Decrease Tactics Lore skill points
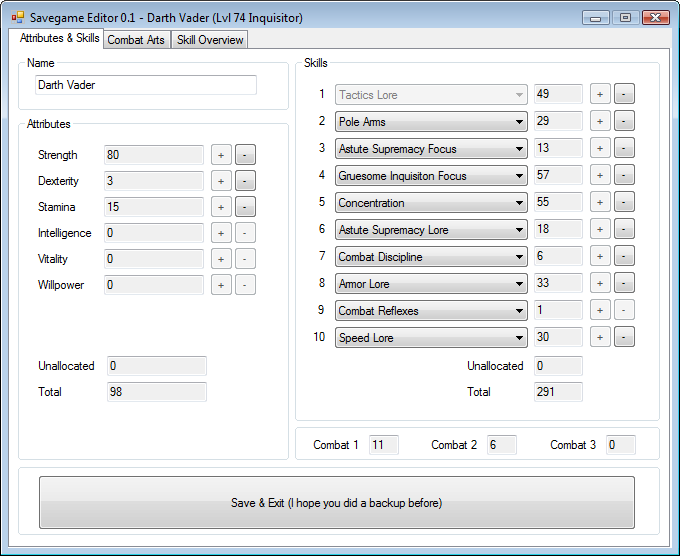This screenshot has height=556, width=680. tap(624, 94)
